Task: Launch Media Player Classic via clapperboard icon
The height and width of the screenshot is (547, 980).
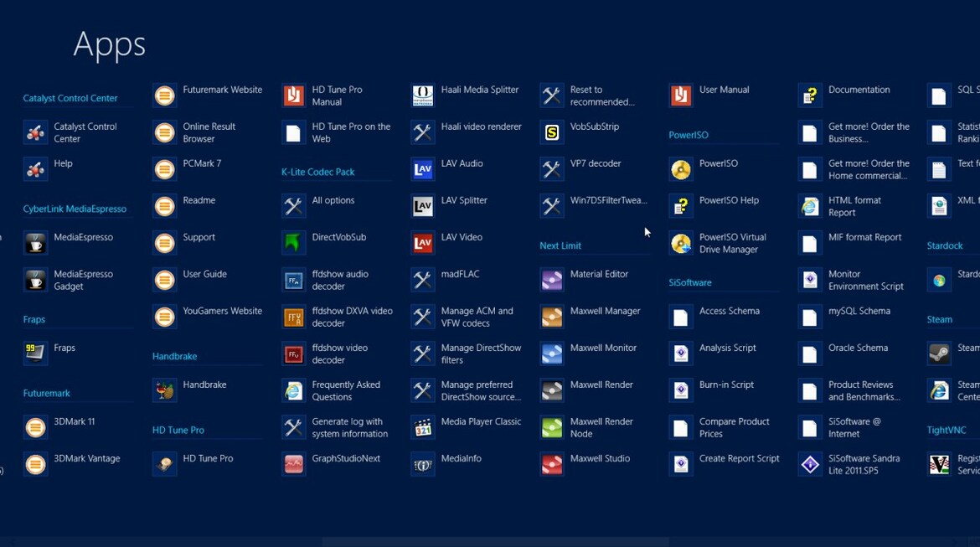Action: pyautogui.click(x=423, y=427)
